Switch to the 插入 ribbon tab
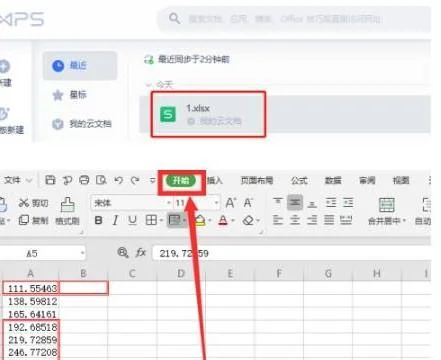The width and height of the screenshot is (441, 360). coord(214,180)
